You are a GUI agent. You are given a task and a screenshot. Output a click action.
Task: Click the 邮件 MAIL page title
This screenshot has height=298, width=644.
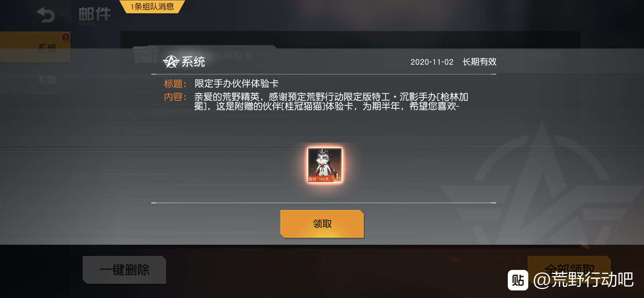click(x=95, y=17)
